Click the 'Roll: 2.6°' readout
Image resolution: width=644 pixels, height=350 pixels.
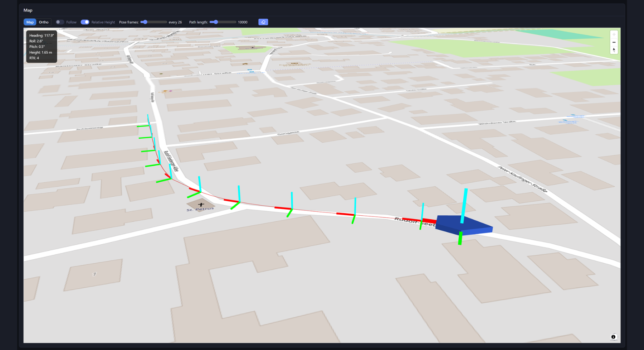coord(36,41)
